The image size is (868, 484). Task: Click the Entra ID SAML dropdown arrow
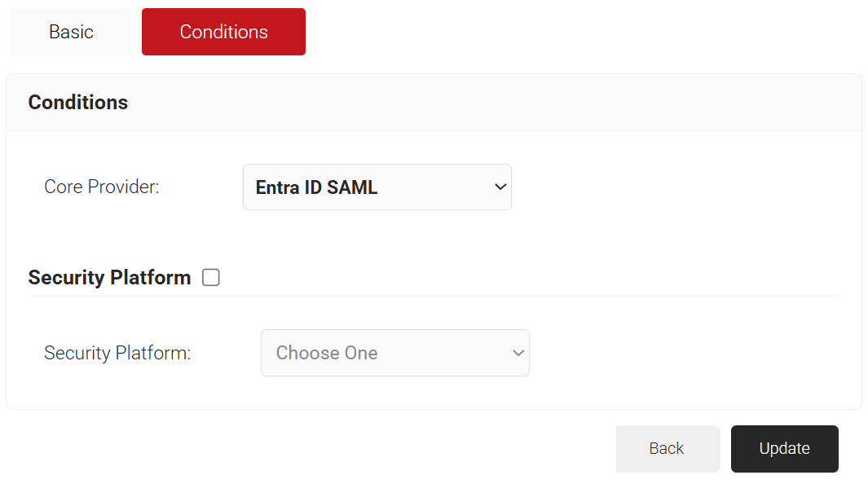click(x=500, y=187)
